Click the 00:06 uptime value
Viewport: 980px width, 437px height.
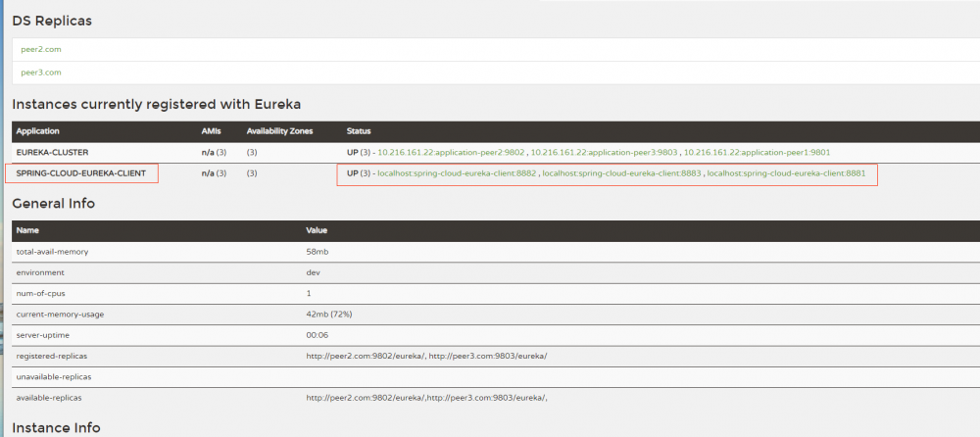pos(318,335)
